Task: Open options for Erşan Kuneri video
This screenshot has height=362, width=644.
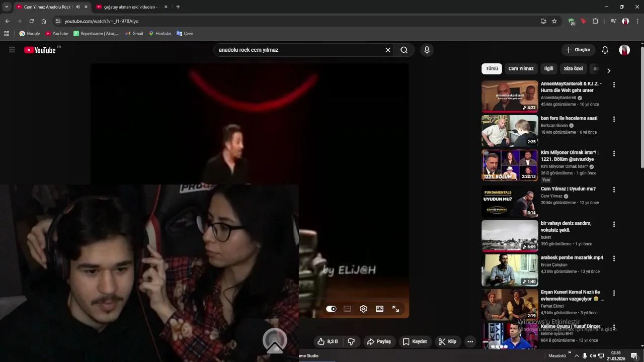Action: pyautogui.click(x=614, y=293)
